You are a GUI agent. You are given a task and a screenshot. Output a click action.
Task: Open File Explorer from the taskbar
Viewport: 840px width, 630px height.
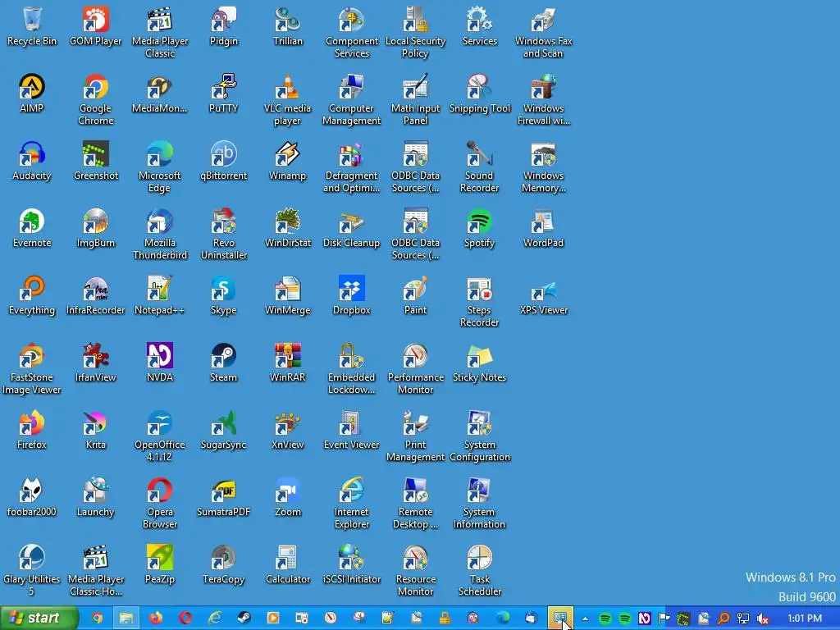coord(126,619)
